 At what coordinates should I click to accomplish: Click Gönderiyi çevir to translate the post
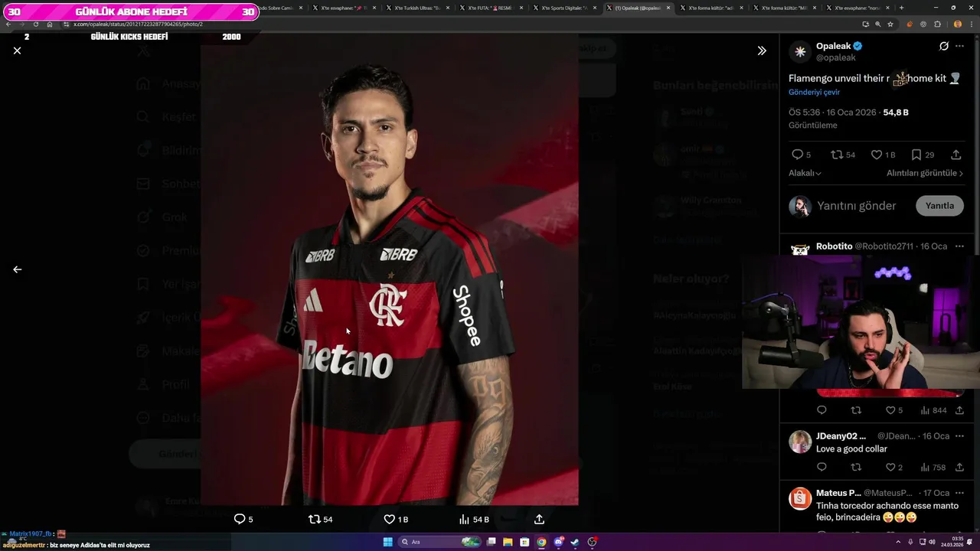814,92
